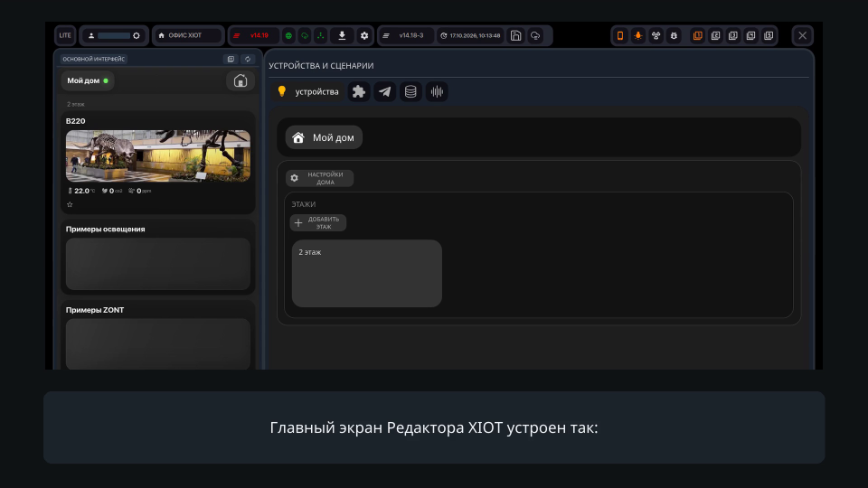868x488 pixels.
Task: Open settings gear in top toolbar
Action: click(363, 35)
